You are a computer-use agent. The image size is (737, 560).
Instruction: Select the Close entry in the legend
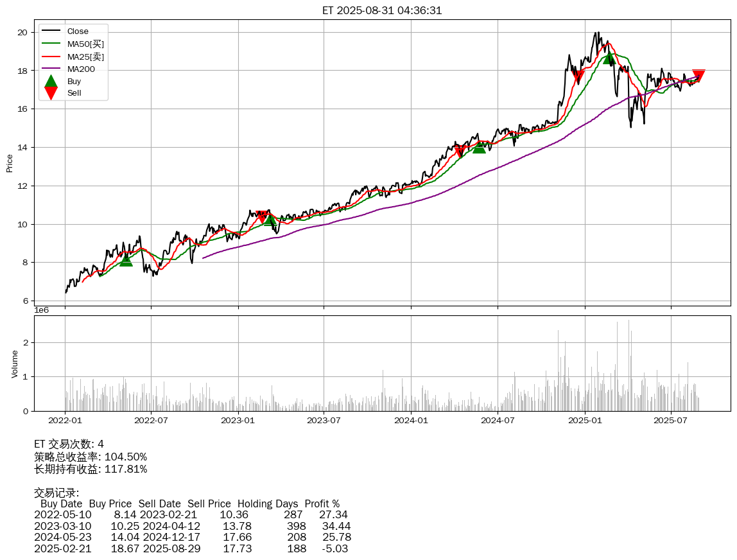coord(78,31)
